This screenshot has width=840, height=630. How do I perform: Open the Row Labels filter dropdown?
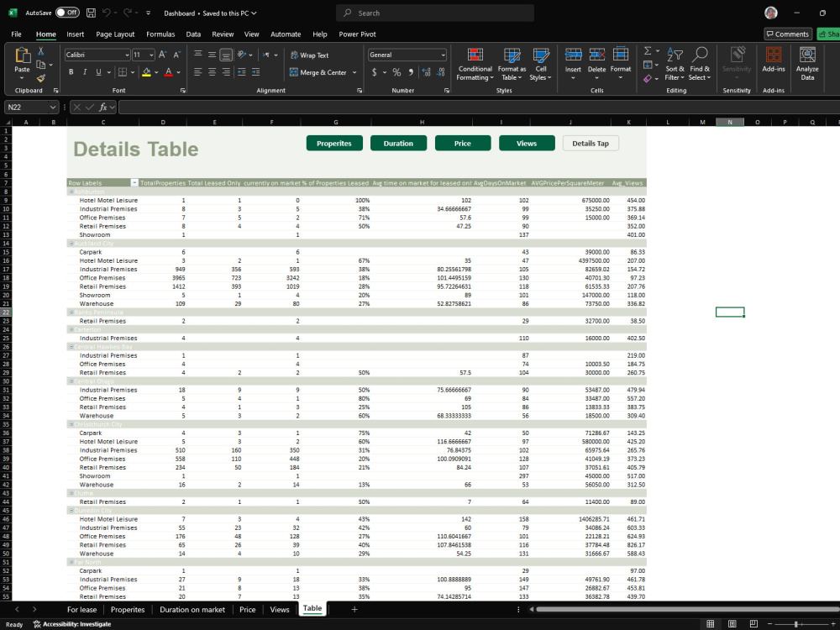pos(134,183)
